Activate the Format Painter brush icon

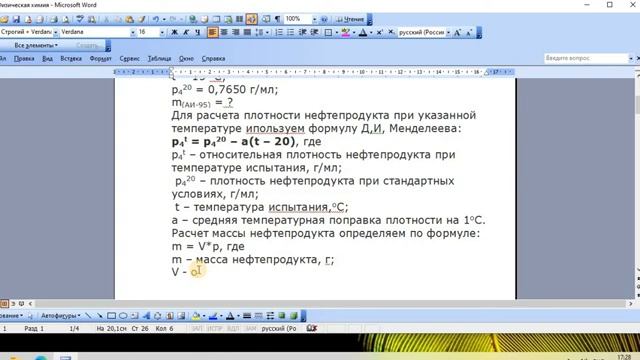click(x=141, y=19)
